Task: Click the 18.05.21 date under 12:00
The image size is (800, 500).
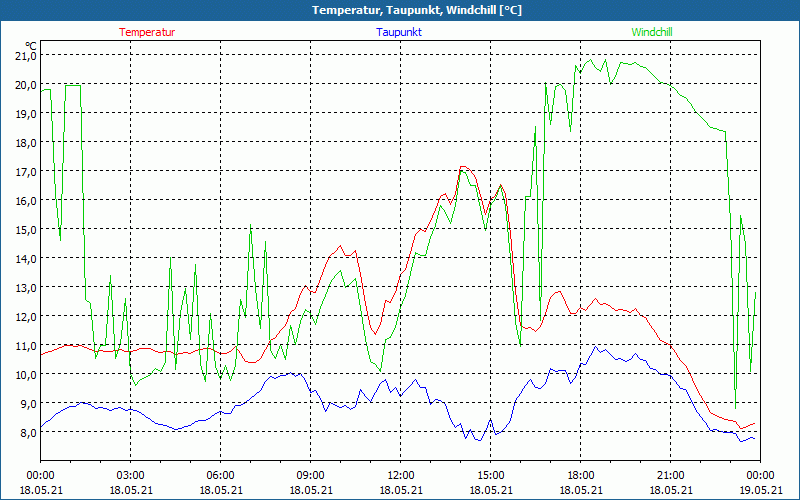Action: [401, 490]
